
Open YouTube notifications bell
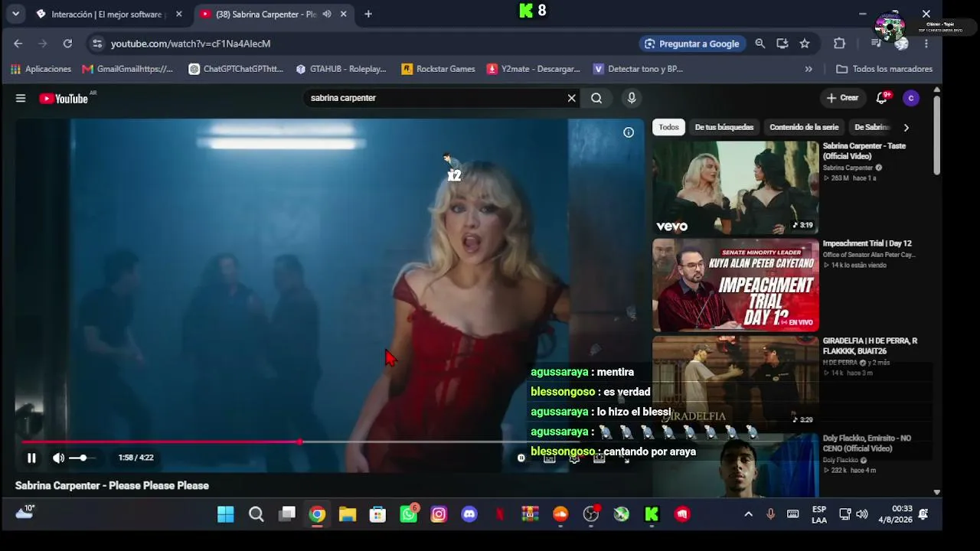882,98
